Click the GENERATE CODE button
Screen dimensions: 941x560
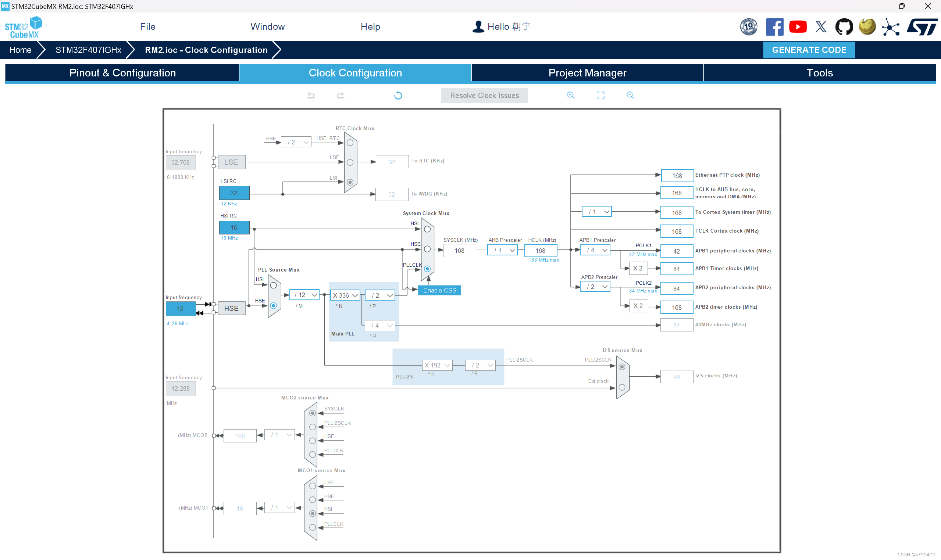[x=809, y=50]
